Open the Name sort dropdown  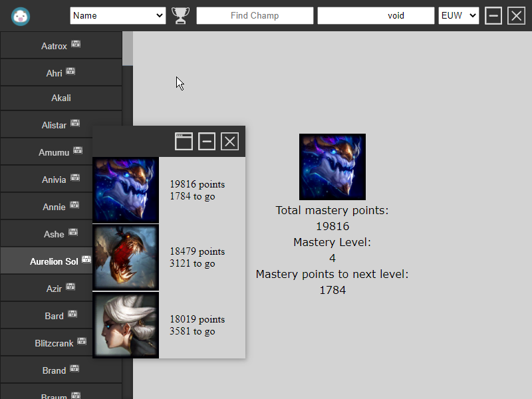click(x=118, y=15)
